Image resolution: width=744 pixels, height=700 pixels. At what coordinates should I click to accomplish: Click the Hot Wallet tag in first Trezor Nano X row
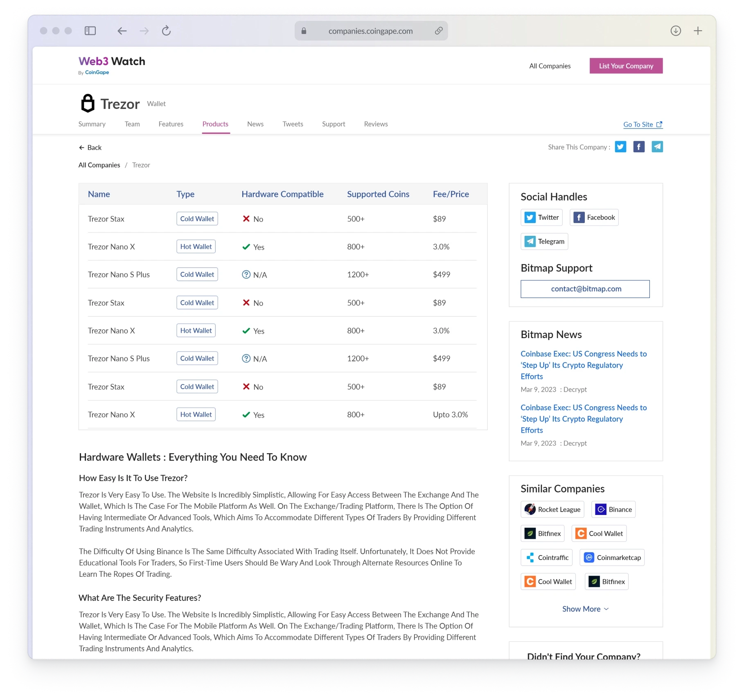tap(196, 246)
